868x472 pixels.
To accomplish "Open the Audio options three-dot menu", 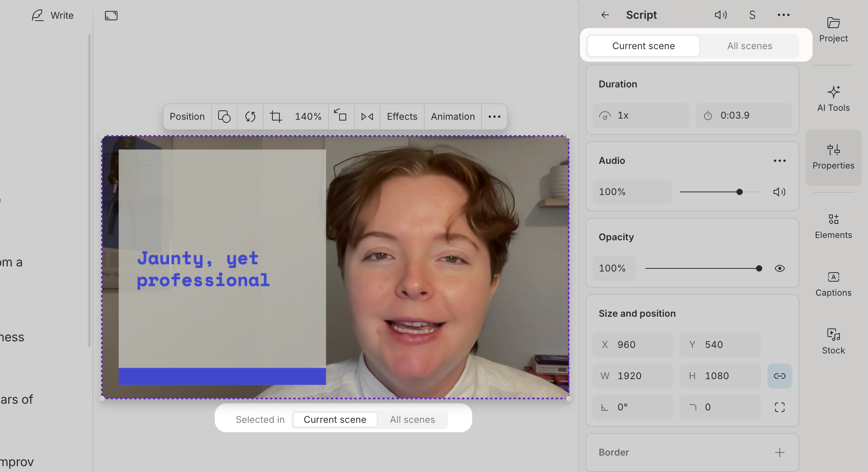I will [779, 160].
